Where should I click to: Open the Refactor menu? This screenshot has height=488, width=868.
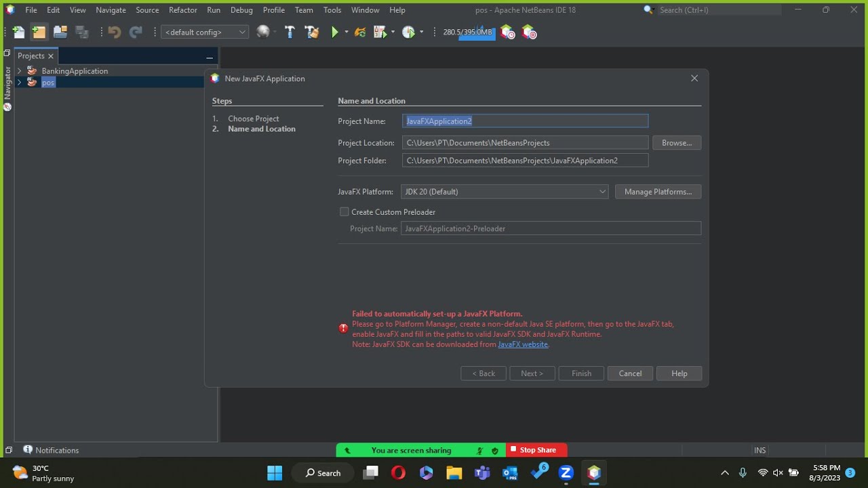(183, 9)
